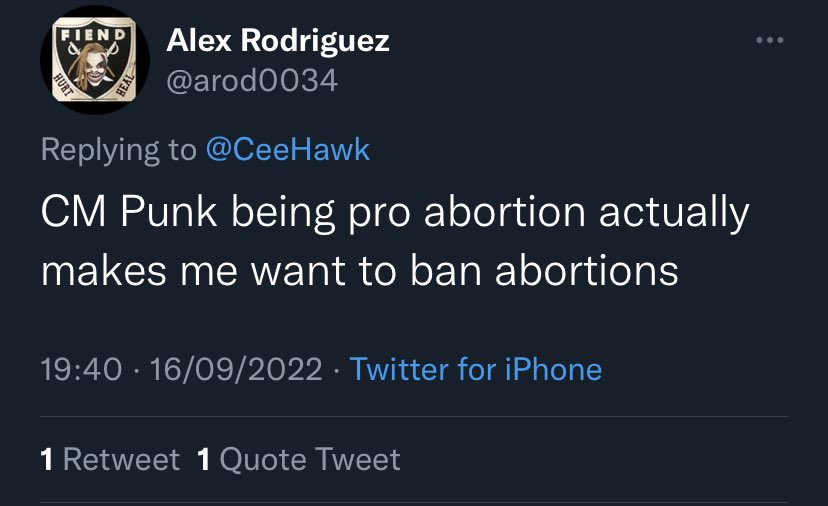Open the Alex Rodriguez display name
Viewport: 828px width, 506px height.
coord(277,41)
